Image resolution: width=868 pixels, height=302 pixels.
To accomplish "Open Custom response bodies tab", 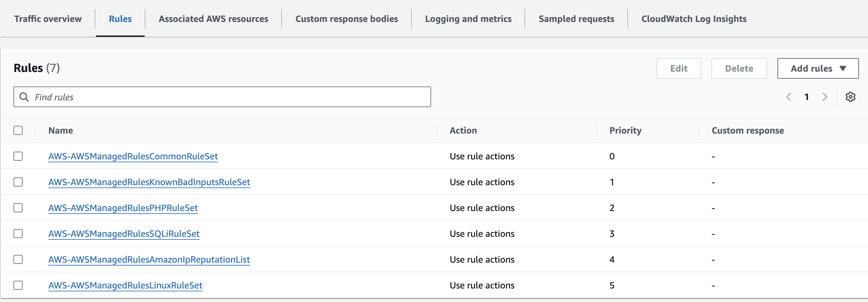I will coord(346,19).
